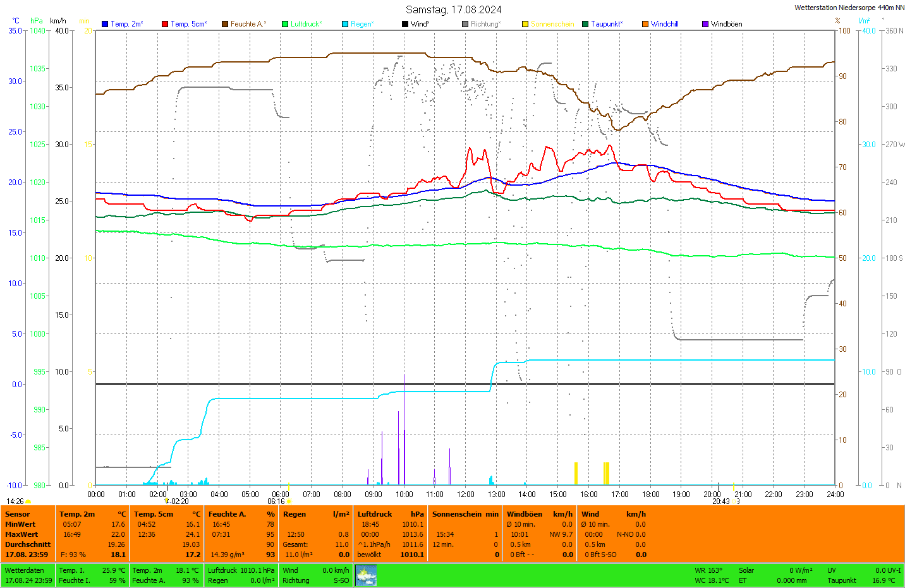Click the Wetterdaten timestamp cell
Image resolution: width=905 pixels, height=588 pixels.
[x=28, y=575]
